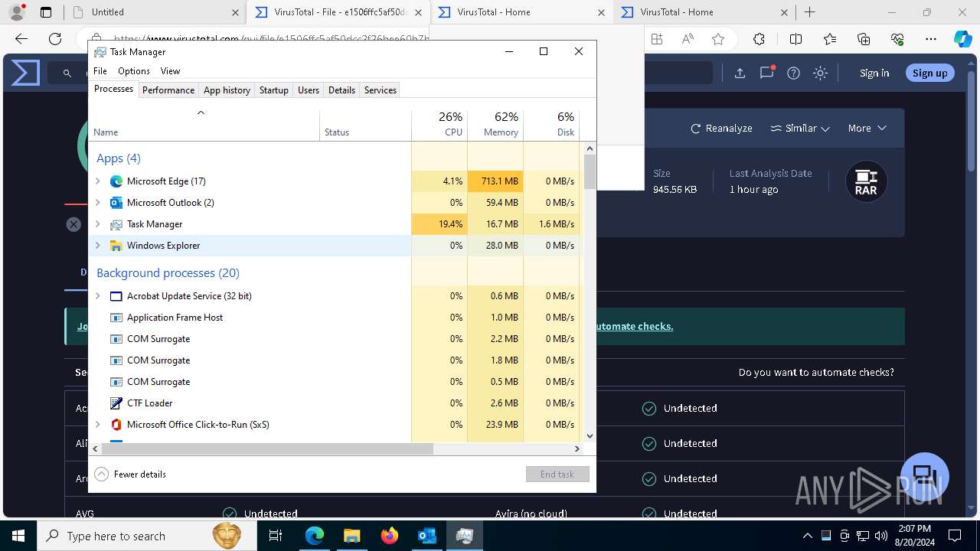Click the Sign in link

pos(874,73)
